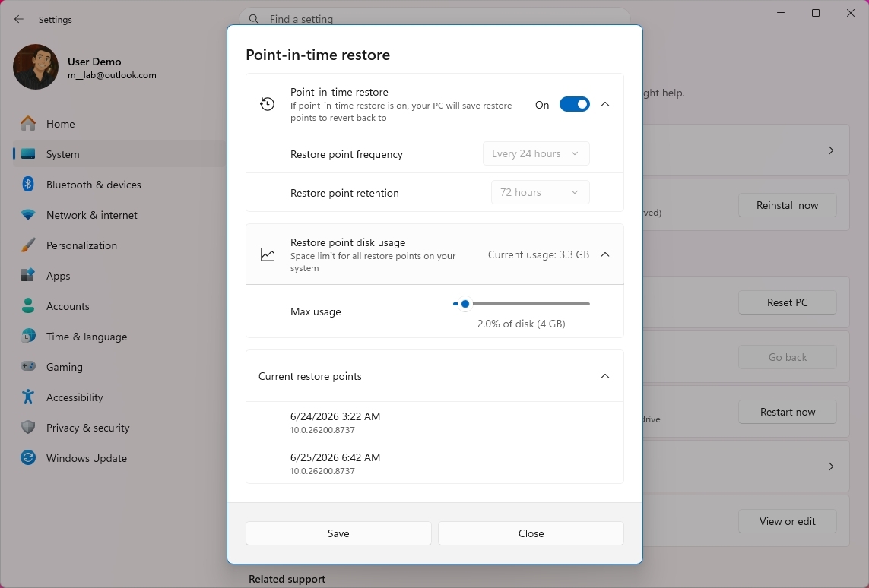Click Current usage: 3.3 GB text
The width and height of the screenshot is (869, 588).
click(x=538, y=254)
